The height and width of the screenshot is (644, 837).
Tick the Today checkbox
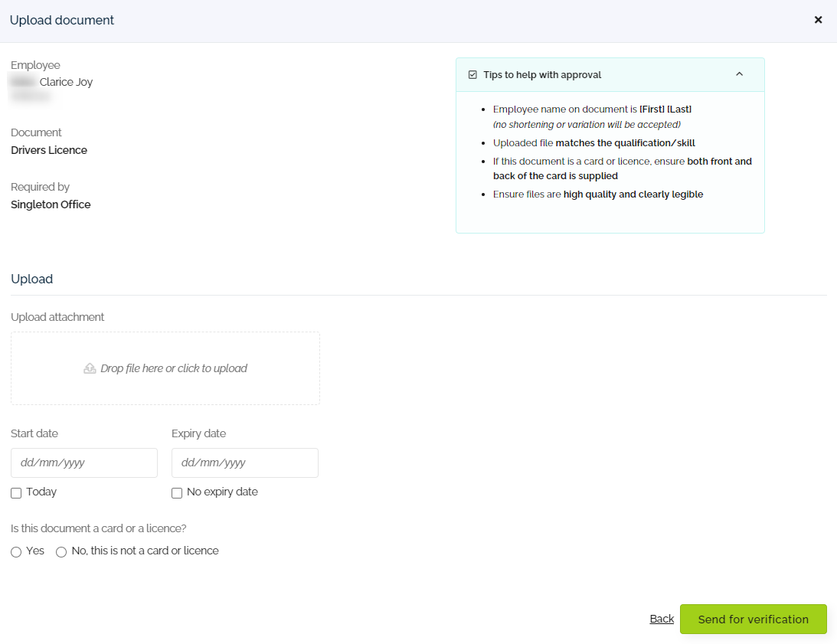coord(16,493)
